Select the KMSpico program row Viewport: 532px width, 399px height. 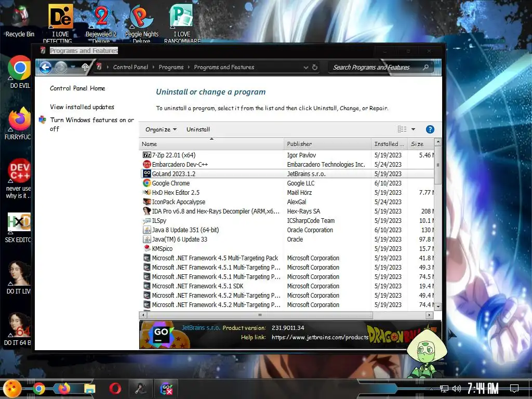pyautogui.click(x=287, y=249)
